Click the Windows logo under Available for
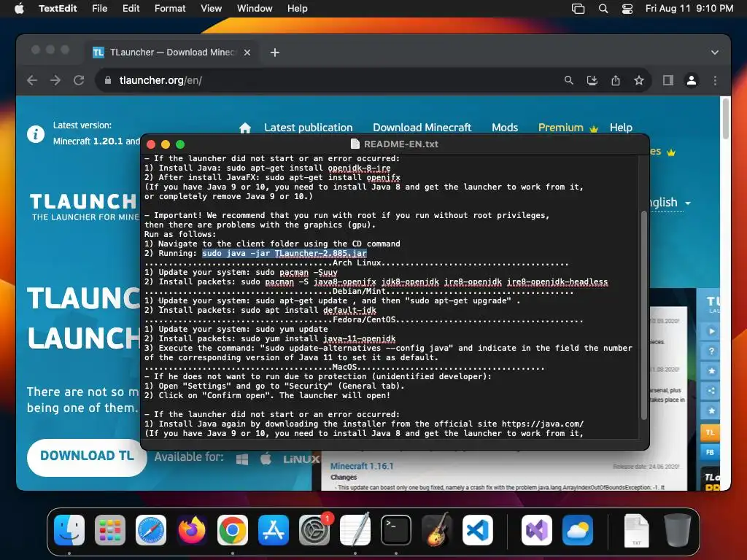The image size is (747, 560). (242, 459)
